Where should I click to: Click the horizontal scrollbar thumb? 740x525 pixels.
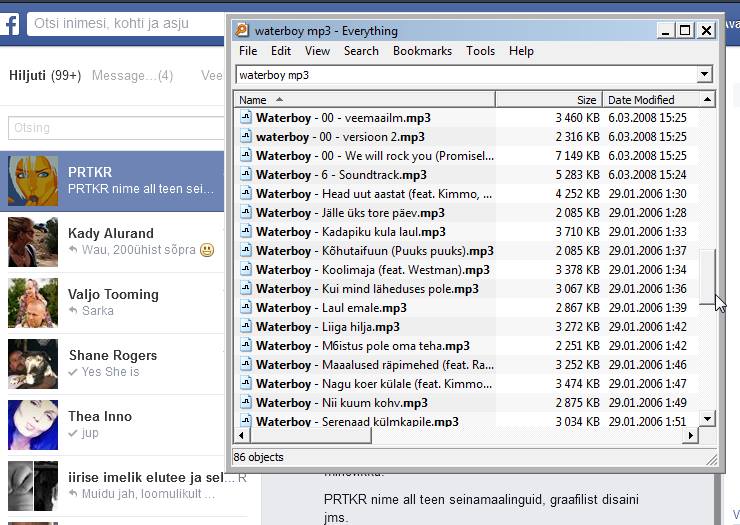click(310, 435)
